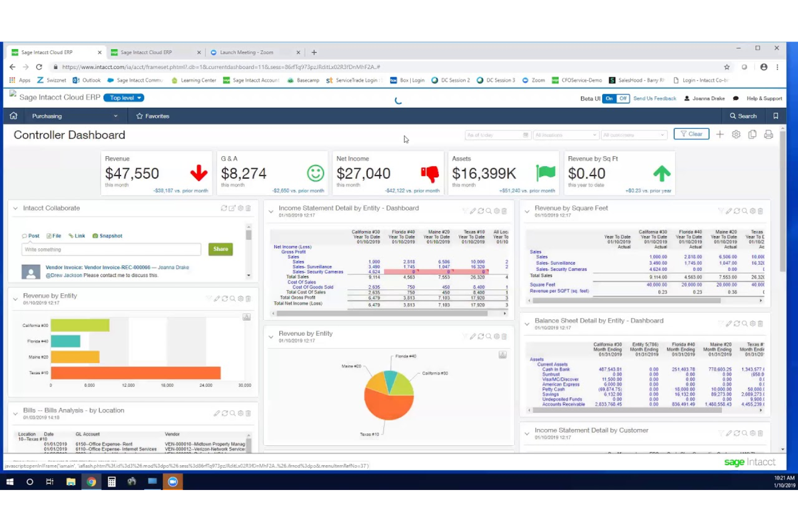This screenshot has width=798, height=532.
Task: Turn Beta UI Off
Action: click(623, 99)
